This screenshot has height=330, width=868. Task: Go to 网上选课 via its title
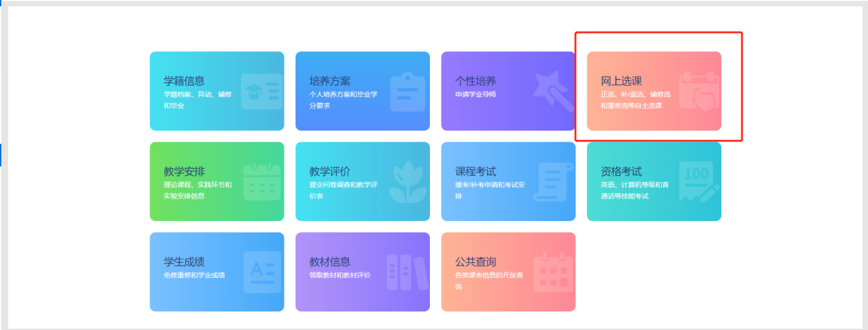click(x=621, y=81)
